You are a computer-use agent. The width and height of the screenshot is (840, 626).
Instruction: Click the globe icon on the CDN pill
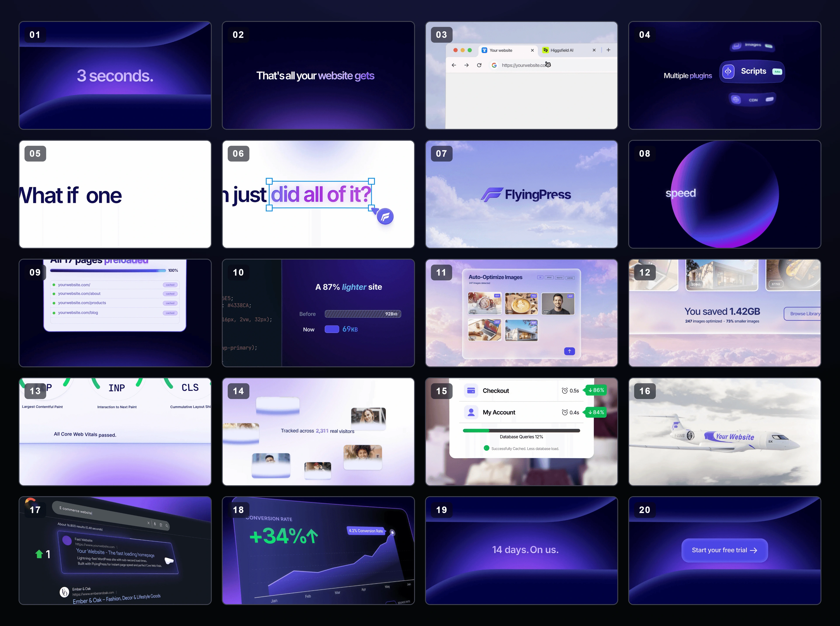[735, 99]
